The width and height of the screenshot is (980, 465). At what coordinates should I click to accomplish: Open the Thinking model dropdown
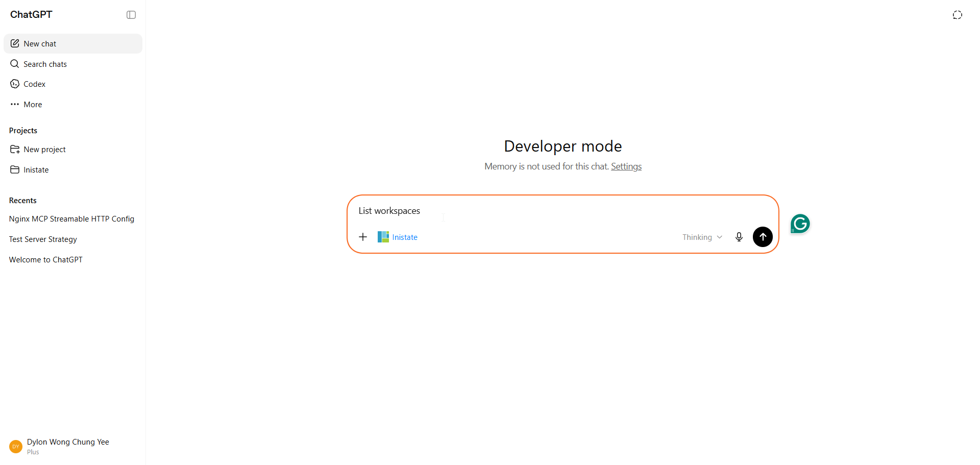click(x=702, y=237)
